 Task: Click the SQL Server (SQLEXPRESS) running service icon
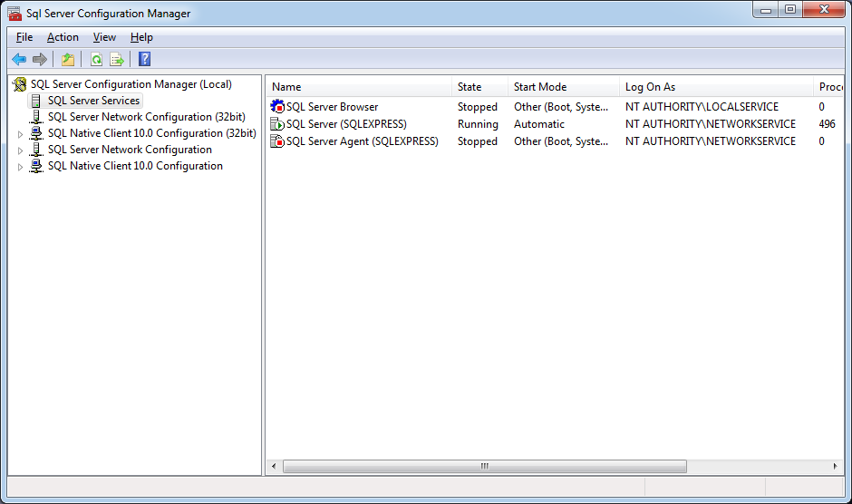(277, 124)
